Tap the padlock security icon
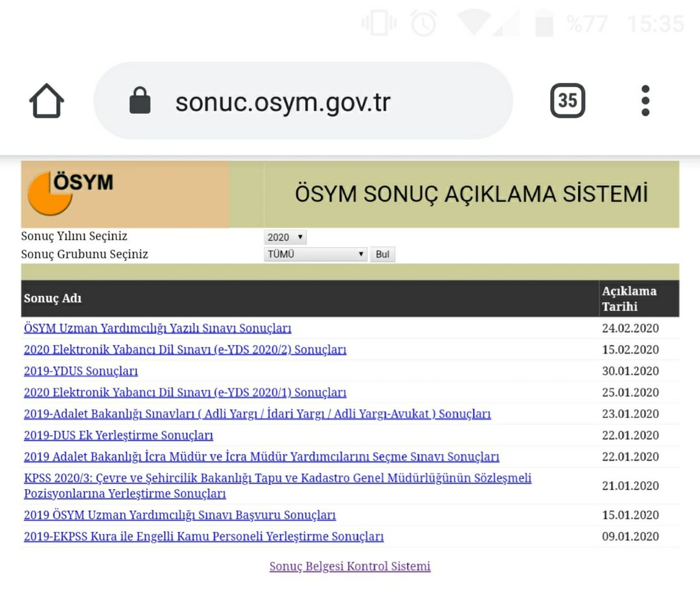 [140, 100]
